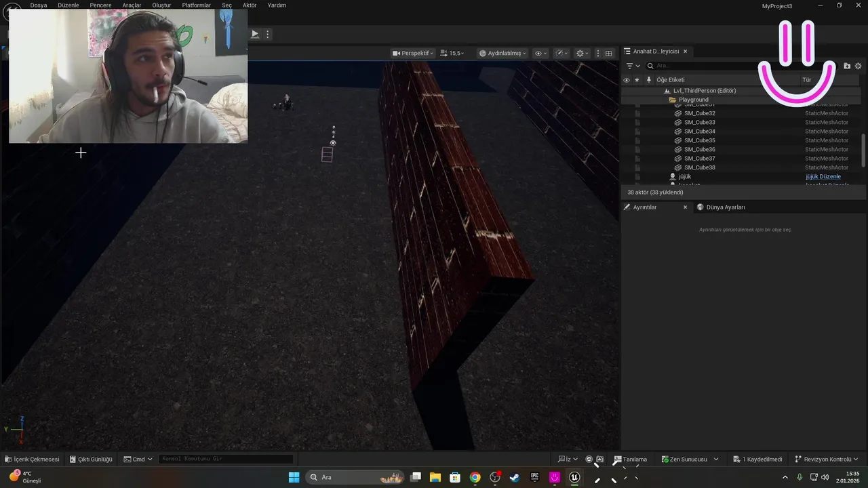Toggle the visibility eye column header
868x488 pixels.
click(x=627, y=80)
